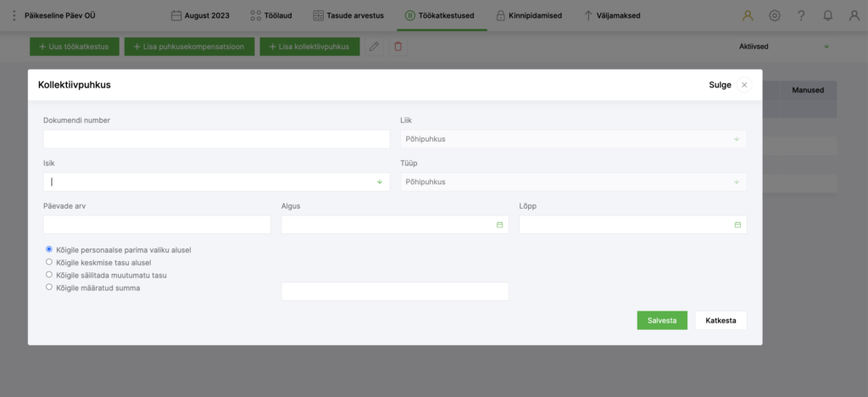Screen dimensions: 868x397
Task: Click the calendar icon next to August 2023
Action: coord(176,15)
